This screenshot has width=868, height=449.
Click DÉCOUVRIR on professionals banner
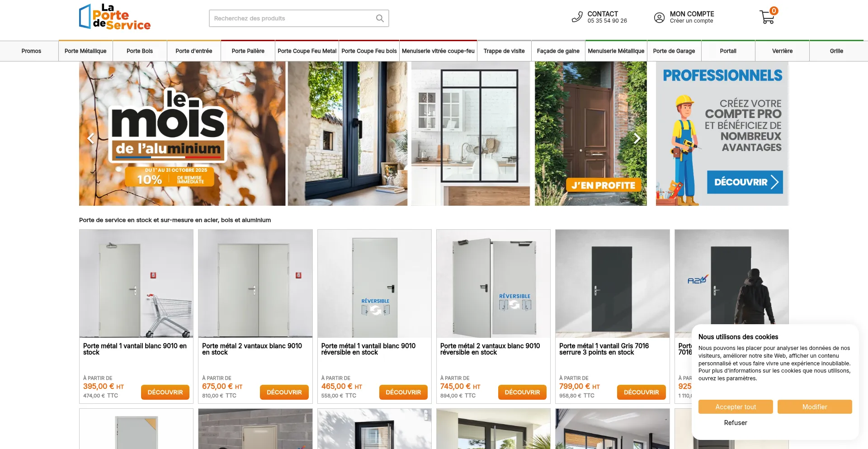pyautogui.click(x=745, y=182)
